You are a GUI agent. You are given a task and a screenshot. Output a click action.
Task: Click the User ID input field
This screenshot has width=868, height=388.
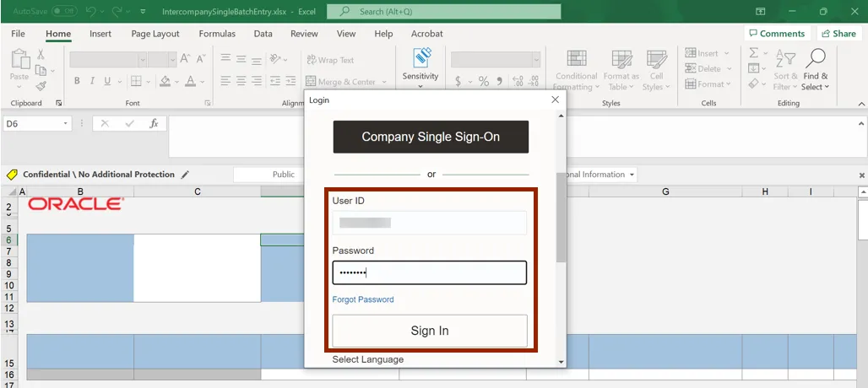point(430,223)
